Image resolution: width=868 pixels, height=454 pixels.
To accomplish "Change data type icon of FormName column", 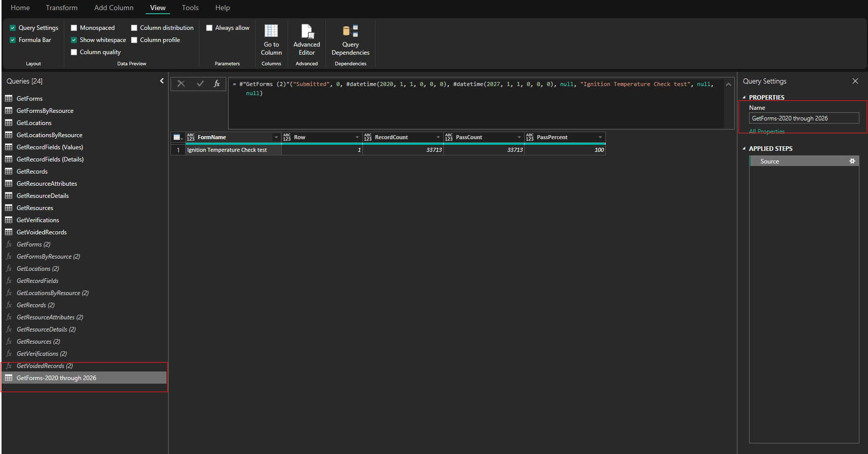I will [191, 137].
